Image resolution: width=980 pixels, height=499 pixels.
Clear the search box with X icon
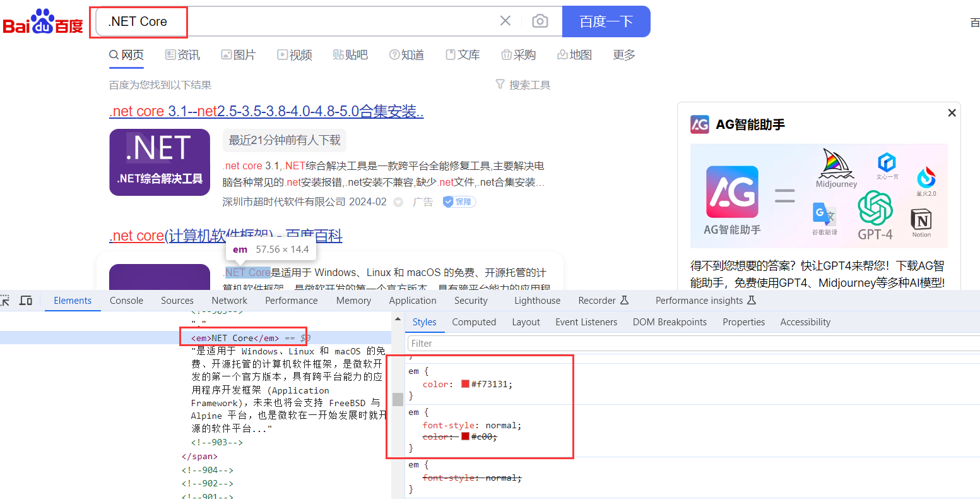[x=505, y=21]
